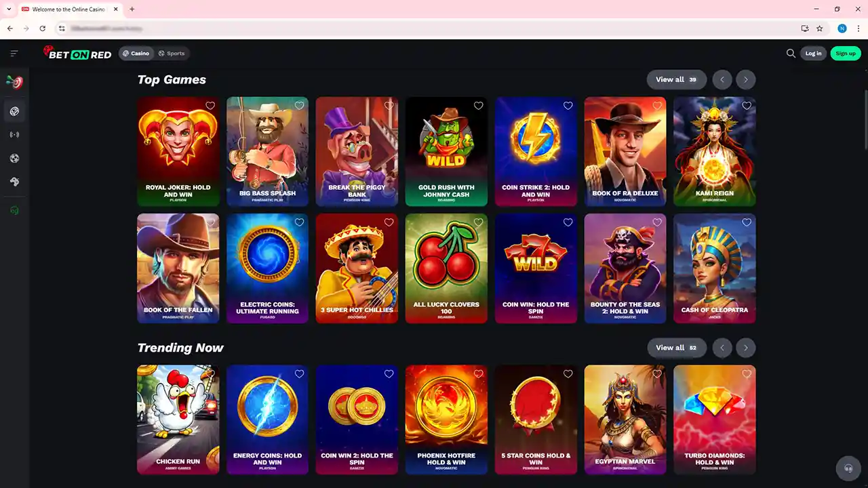Image resolution: width=868 pixels, height=488 pixels.
Task: Favorite Royal Joker: Hold and Win
Action: pos(210,106)
